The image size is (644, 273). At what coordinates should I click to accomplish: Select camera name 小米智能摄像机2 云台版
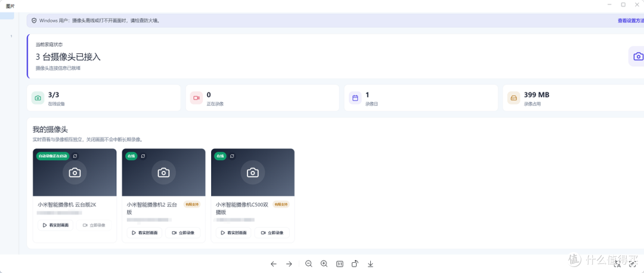tap(152, 208)
